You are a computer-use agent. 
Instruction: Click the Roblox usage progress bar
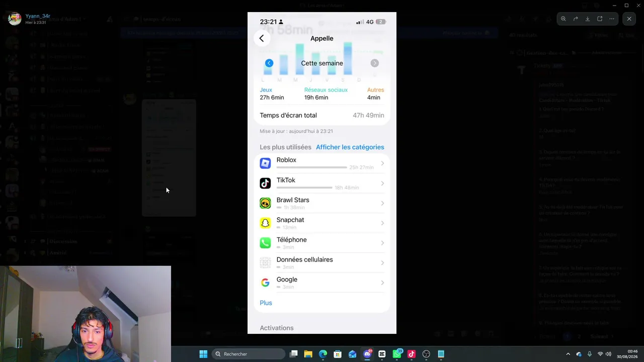pyautogui.click(x=312, y=167)
